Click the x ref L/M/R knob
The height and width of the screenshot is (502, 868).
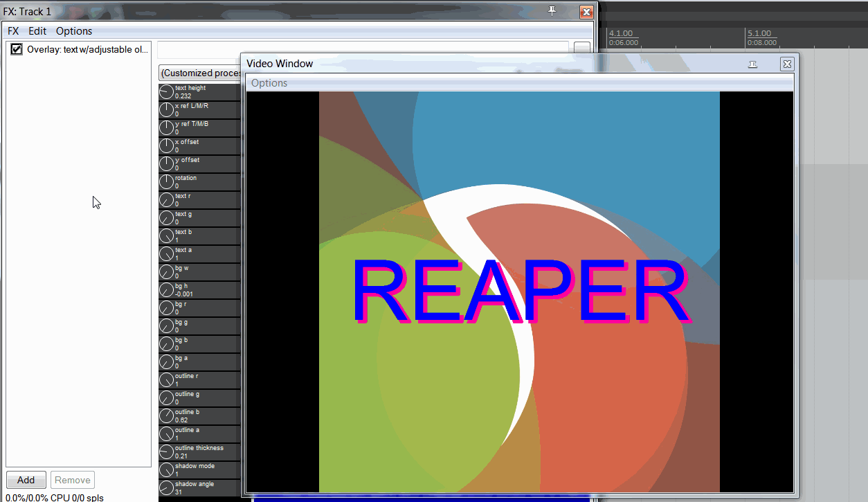click(x=166, y=109)
